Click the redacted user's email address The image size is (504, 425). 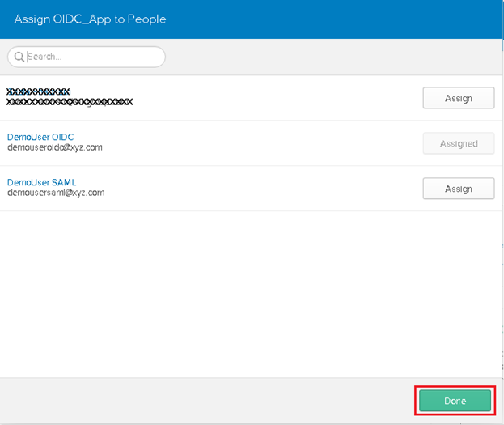(x=70, y=103)
